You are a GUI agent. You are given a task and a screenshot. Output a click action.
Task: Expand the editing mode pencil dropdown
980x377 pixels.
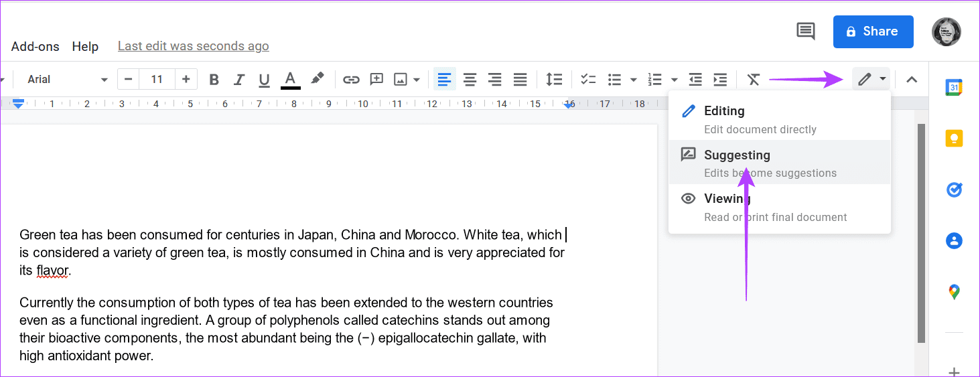coord(871,80)
